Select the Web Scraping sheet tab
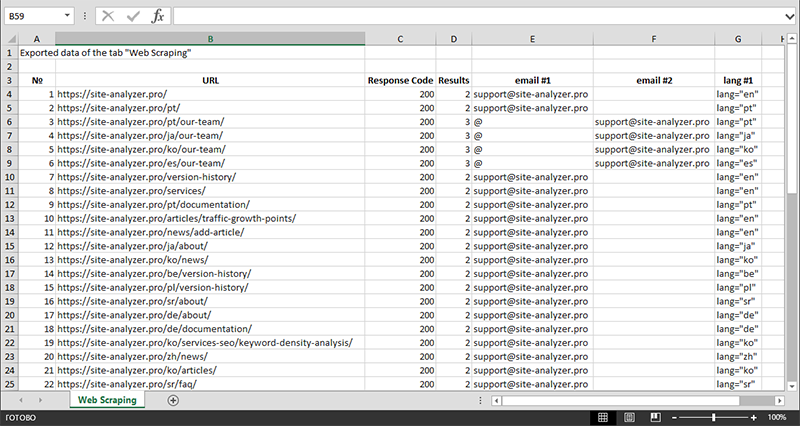Image resolution: width=800 pixels, height=426 pixels. (107, 400)
